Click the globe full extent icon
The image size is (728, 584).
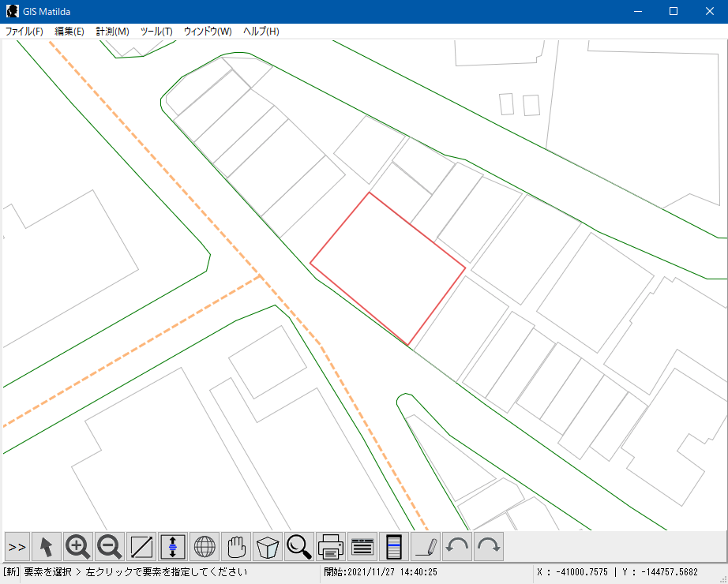coord(205,546)
